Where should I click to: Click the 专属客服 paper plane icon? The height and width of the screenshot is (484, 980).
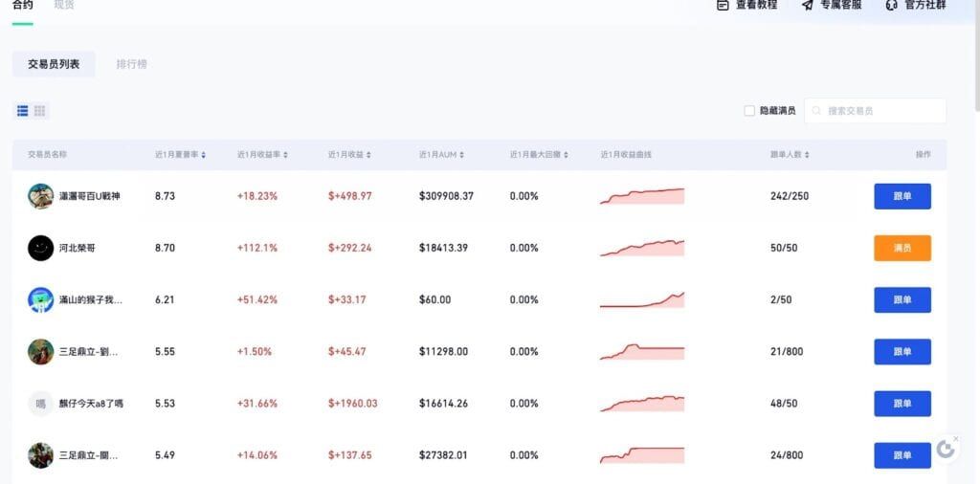coord(808,5)
